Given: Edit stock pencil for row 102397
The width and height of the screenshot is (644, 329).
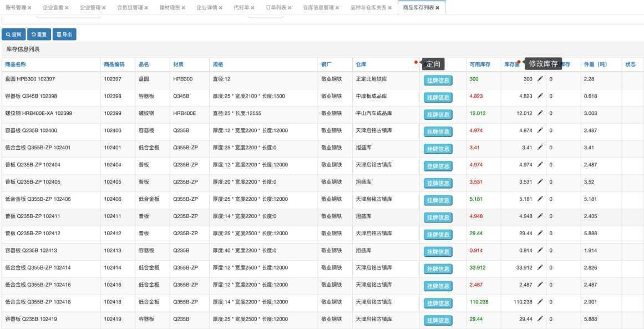Looking at the screenshot, I should click(540, 79).
